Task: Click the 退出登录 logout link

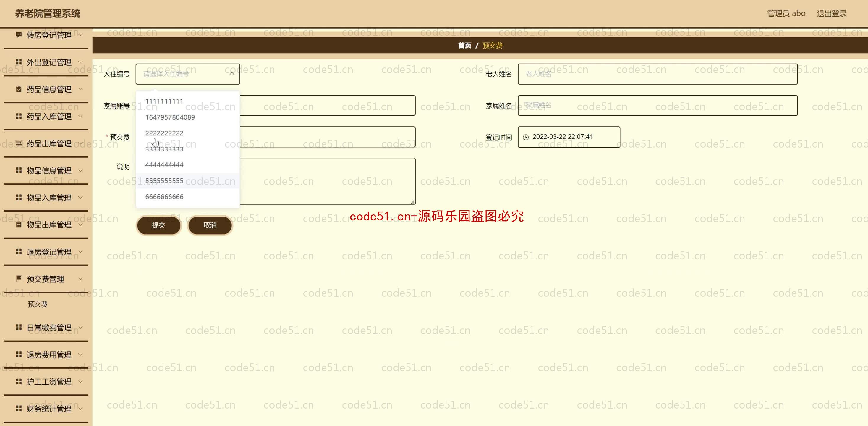Action: pyautogui.click(x=831, y=14)
